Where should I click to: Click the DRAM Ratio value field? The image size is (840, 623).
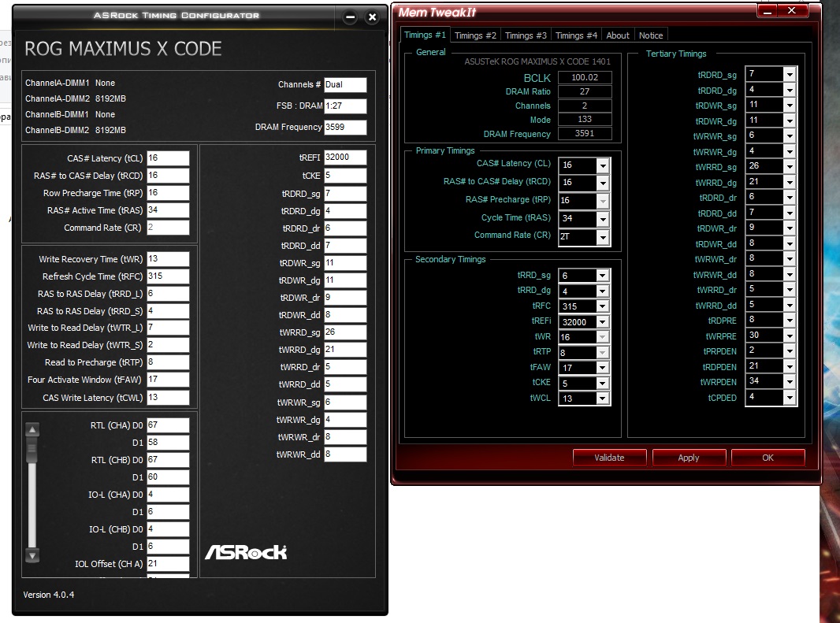coord(585,91)
